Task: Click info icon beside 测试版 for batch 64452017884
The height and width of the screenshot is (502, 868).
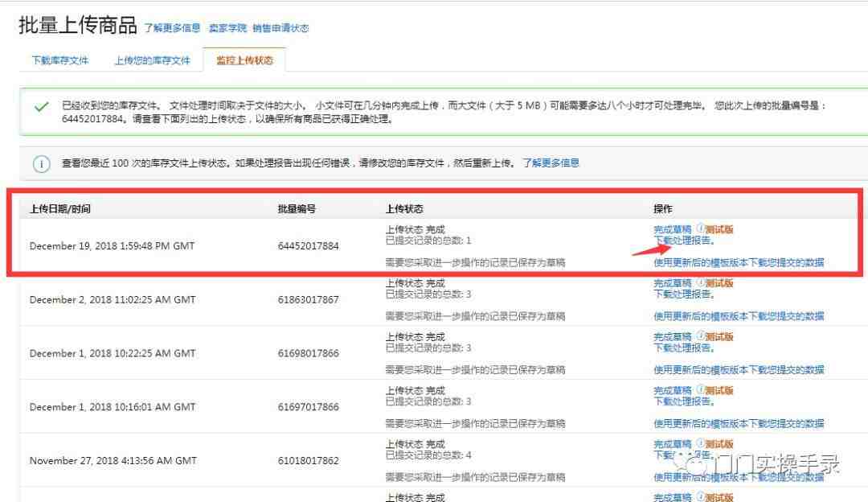Action: 700,228
